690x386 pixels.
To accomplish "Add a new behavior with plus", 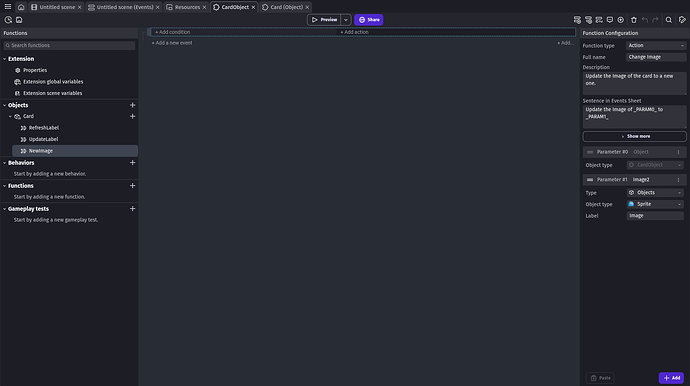I will pos(132,163).
